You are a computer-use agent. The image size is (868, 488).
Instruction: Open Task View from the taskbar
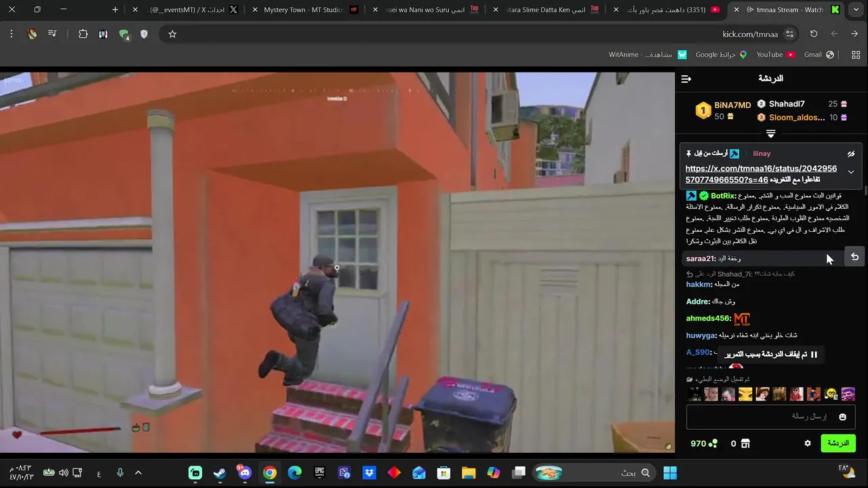tap(519, 472)
